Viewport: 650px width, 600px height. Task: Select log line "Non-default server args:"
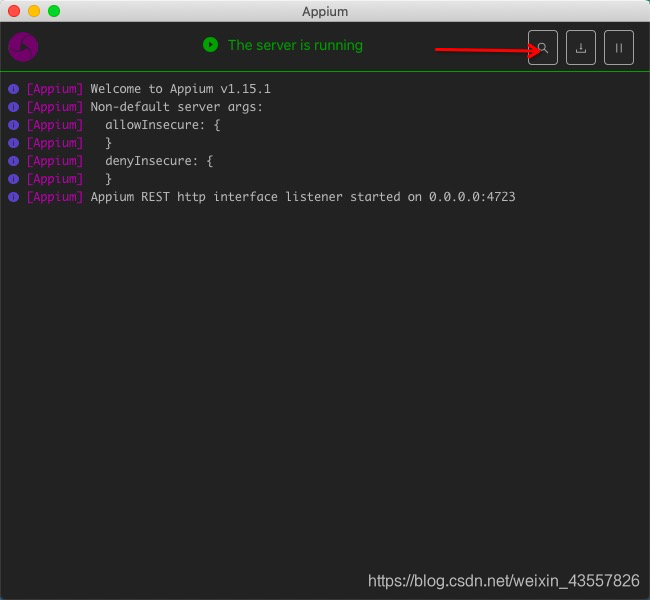point(177,107)
